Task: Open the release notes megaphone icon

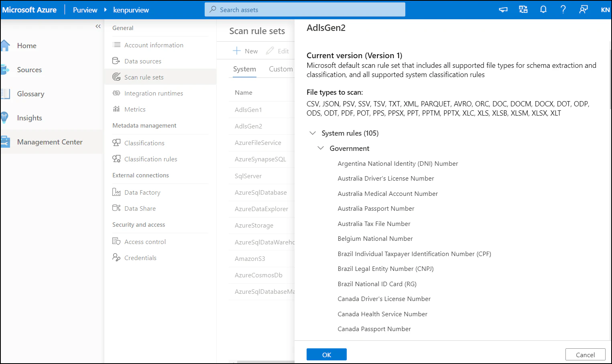Action: pyautogui.click(x=503, y=10)
